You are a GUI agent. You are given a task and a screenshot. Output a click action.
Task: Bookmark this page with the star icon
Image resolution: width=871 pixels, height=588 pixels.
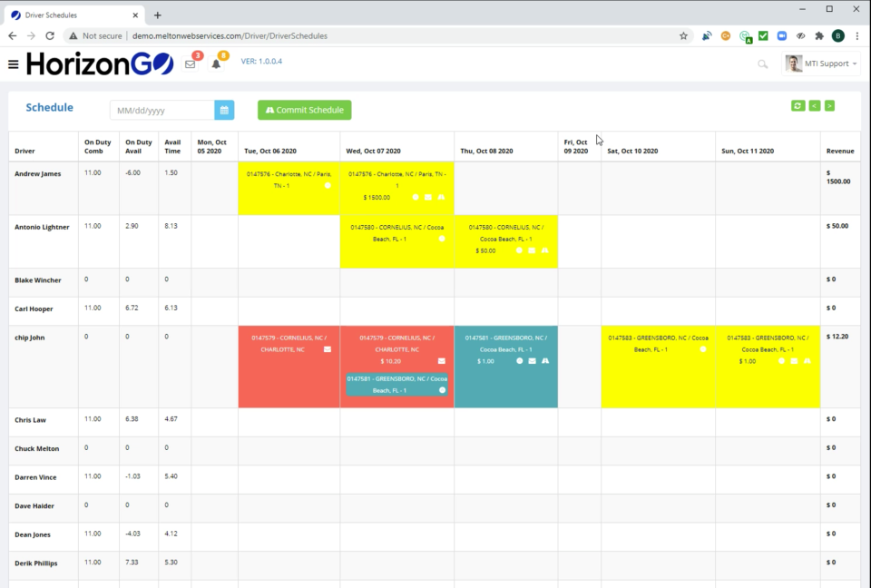(683, 35)
